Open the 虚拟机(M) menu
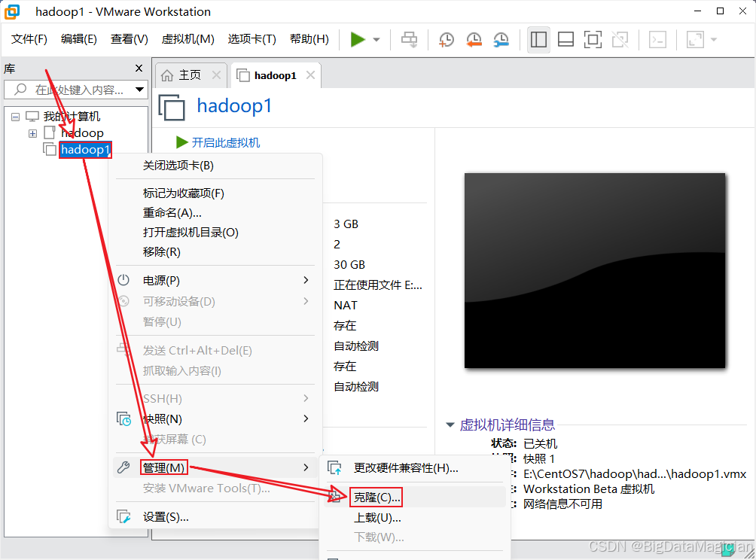This screenshot has width=756, height=560. (x=188, y=39)
